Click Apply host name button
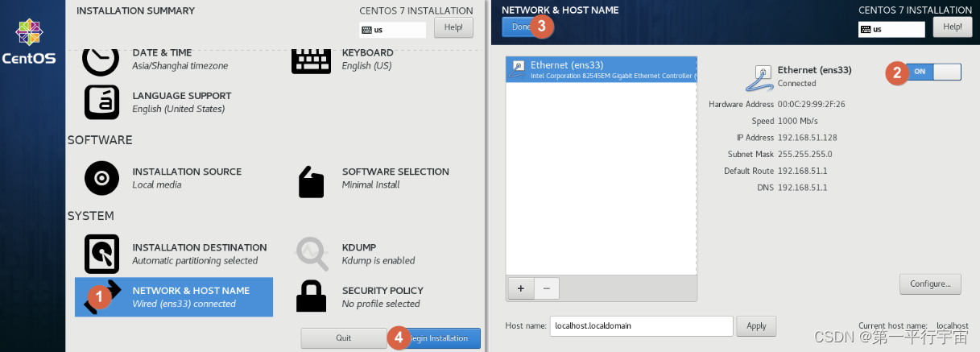Image resolution: width=980 pixels, height=352 pixels. point(756,326)
